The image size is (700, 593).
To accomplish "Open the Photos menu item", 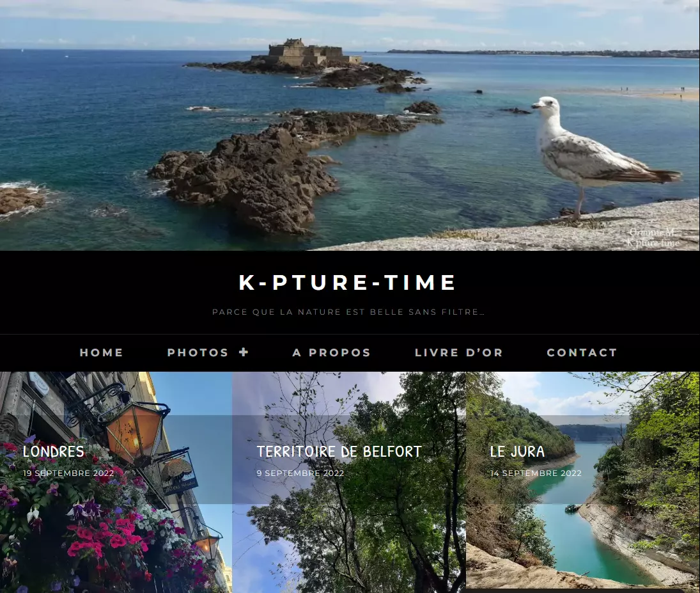I will pos(198,352).
